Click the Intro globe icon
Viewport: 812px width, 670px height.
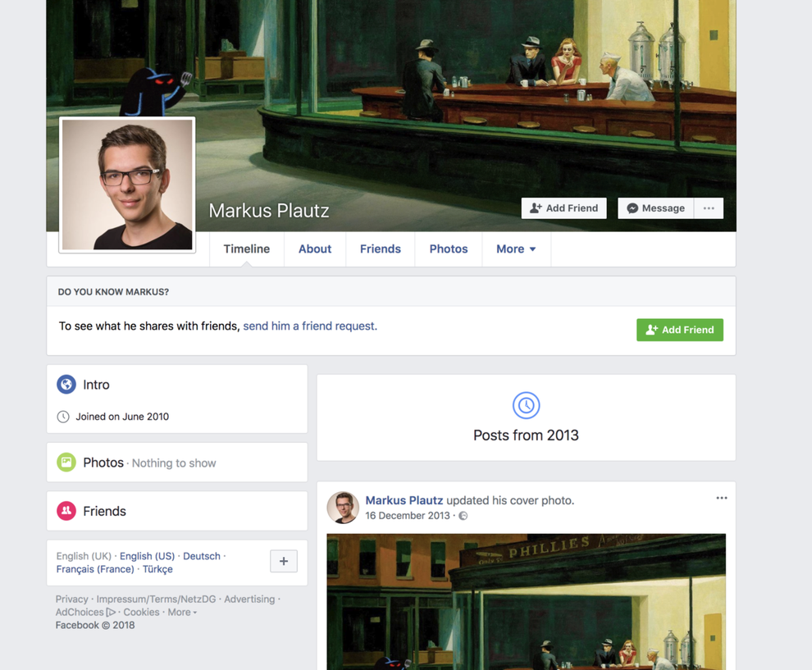click(x=66, y=384)
